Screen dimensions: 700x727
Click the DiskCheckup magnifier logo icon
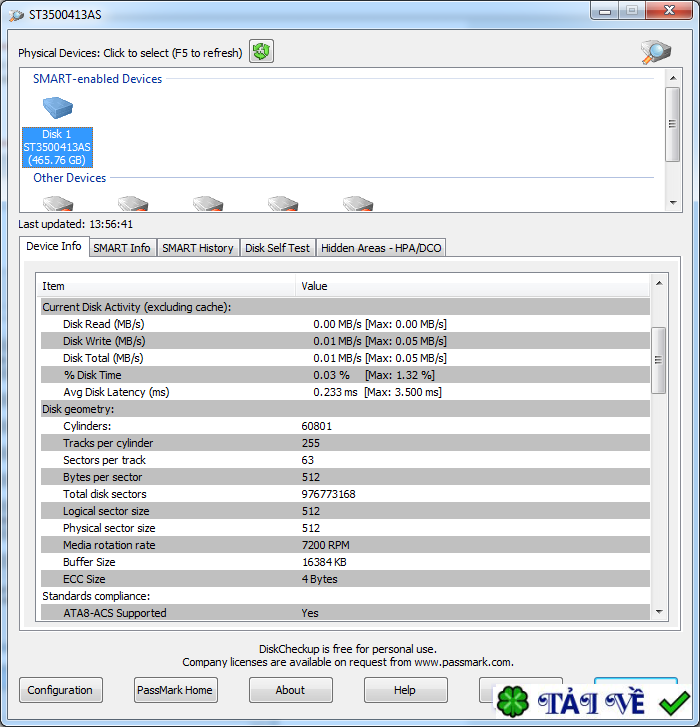click(x=655, y=52)
